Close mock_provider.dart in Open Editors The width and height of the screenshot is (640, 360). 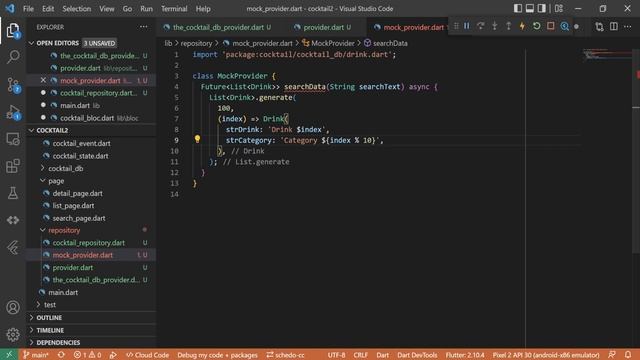(43, 80)
